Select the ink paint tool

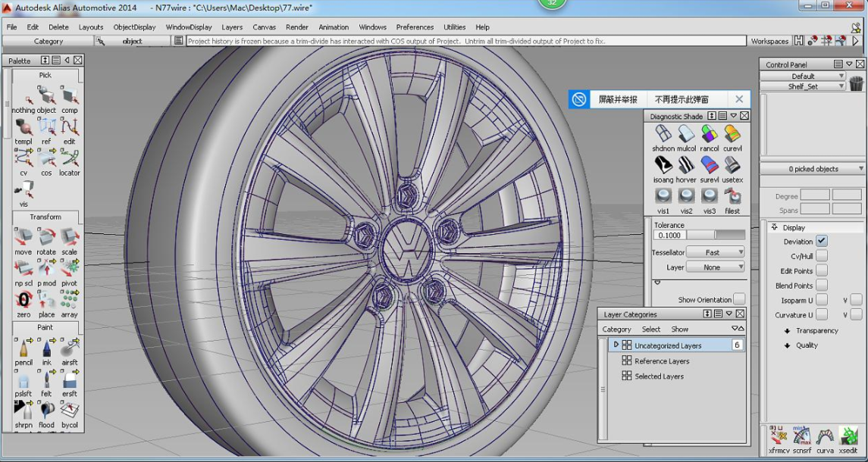click(46, 352)
